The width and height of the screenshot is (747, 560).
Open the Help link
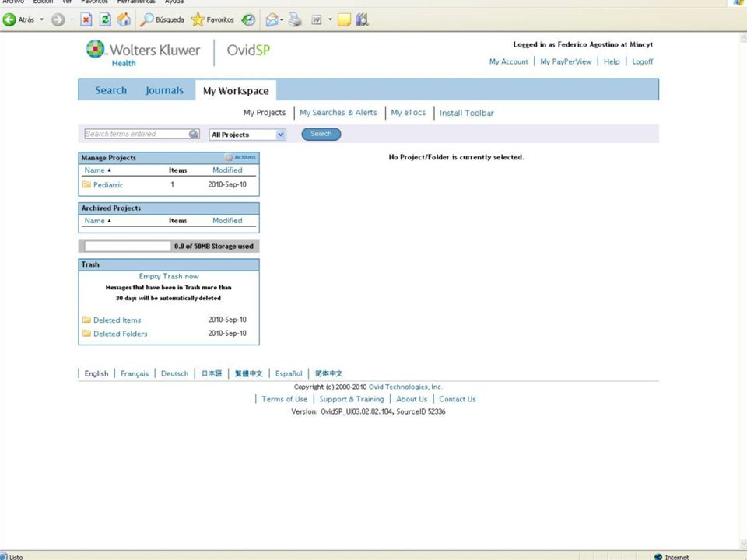(x=612, y=61)
